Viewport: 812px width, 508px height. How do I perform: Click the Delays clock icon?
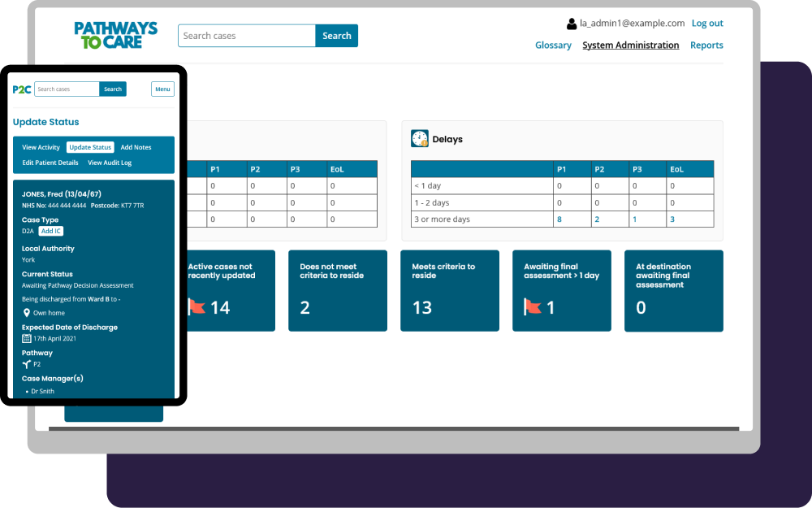coord(420,139)
